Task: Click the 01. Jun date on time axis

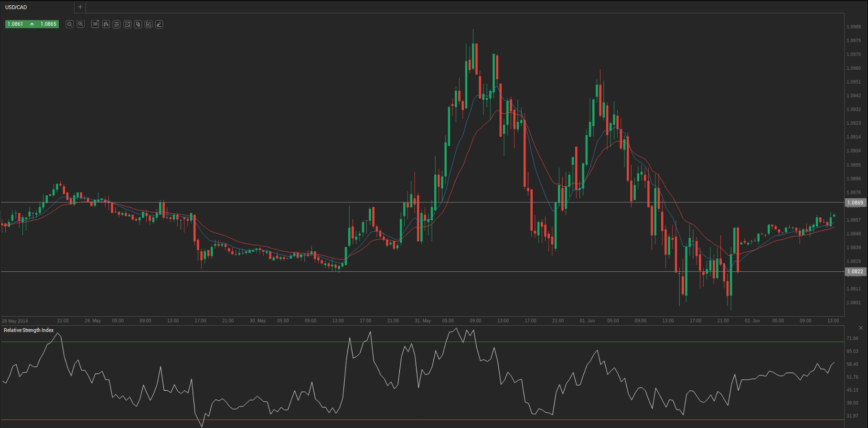Action: pos(587,321)
